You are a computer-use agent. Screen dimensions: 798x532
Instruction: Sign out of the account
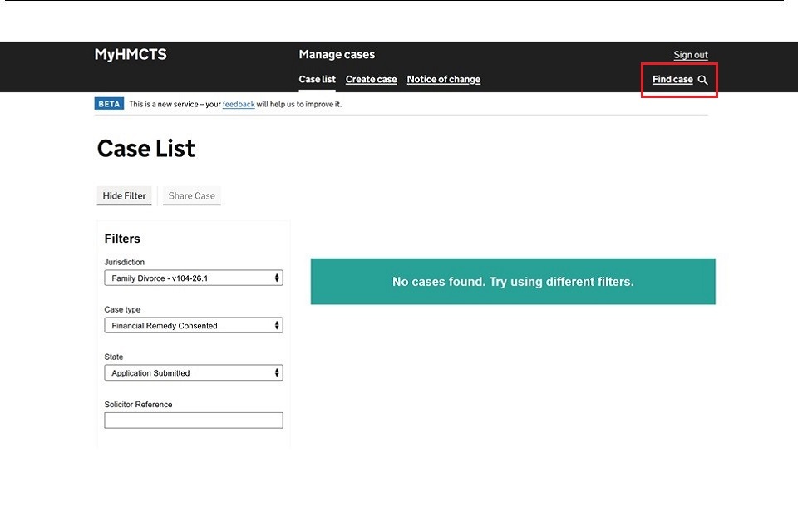tap(690, 55)
